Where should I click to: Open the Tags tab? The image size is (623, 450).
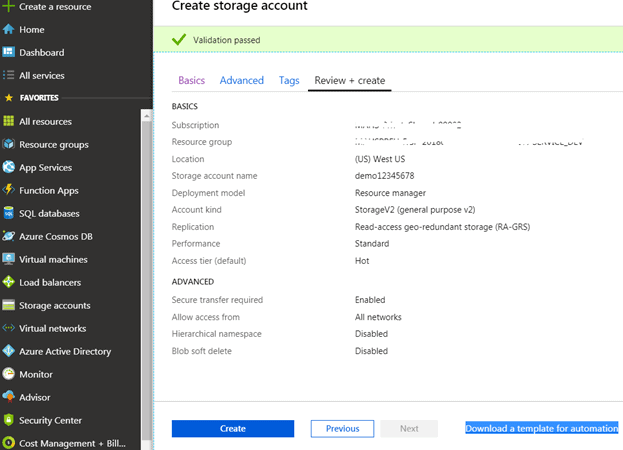pos(289,80)
